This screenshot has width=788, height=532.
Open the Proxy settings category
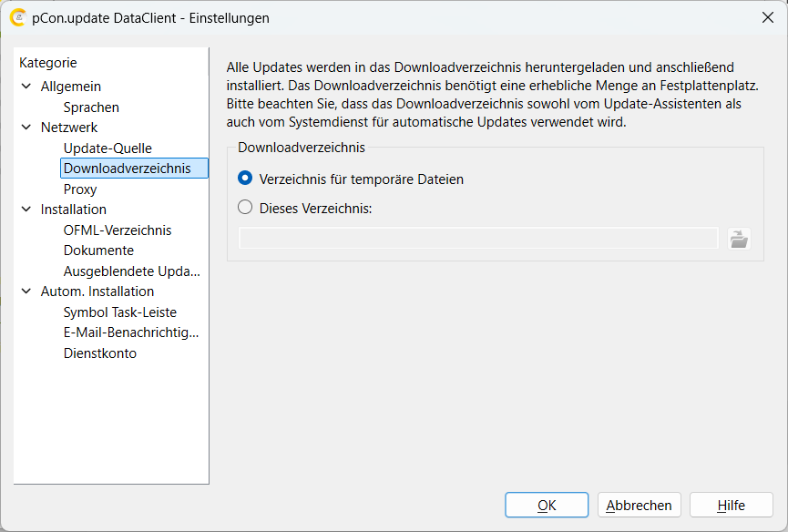(80, 189)
